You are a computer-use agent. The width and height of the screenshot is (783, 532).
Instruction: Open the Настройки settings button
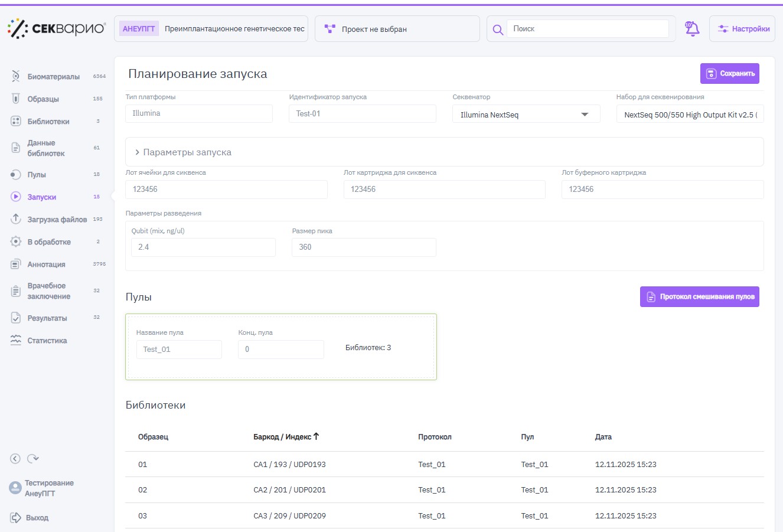click(742, 29)
